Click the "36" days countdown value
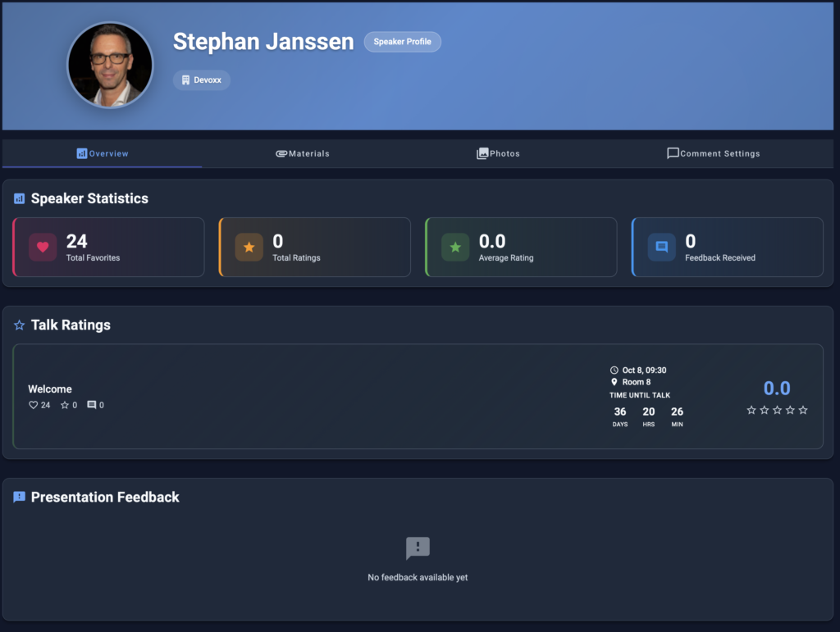Viewport: 840px width, 632px height. pos(620,411)
